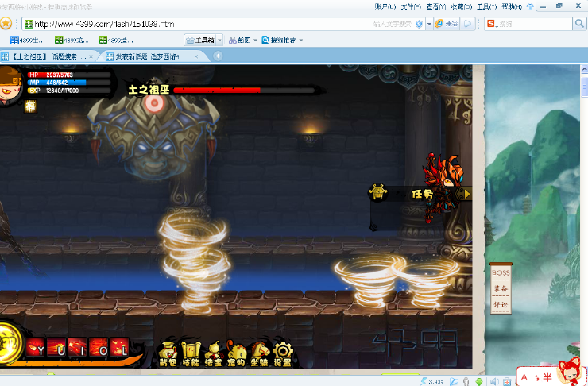Click 装备 on the side scroll
Image resolution: width=588 pixels, height=386 pixels.
[501, 288]
